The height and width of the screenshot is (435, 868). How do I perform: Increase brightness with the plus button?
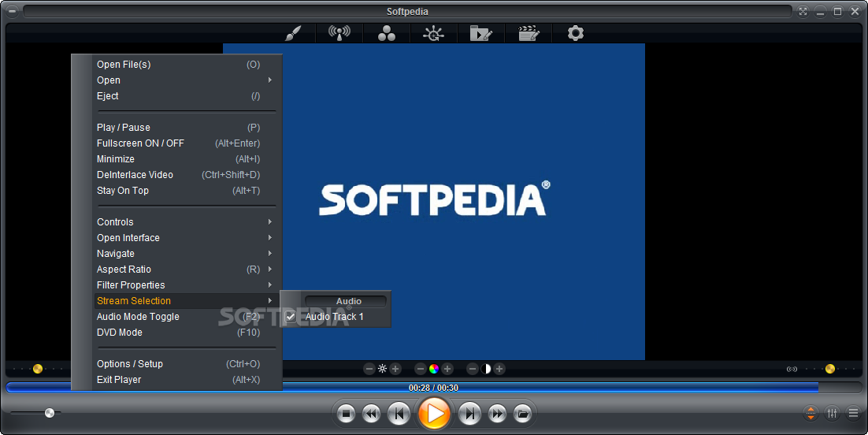pyautogui.click(x=395, y=369)
